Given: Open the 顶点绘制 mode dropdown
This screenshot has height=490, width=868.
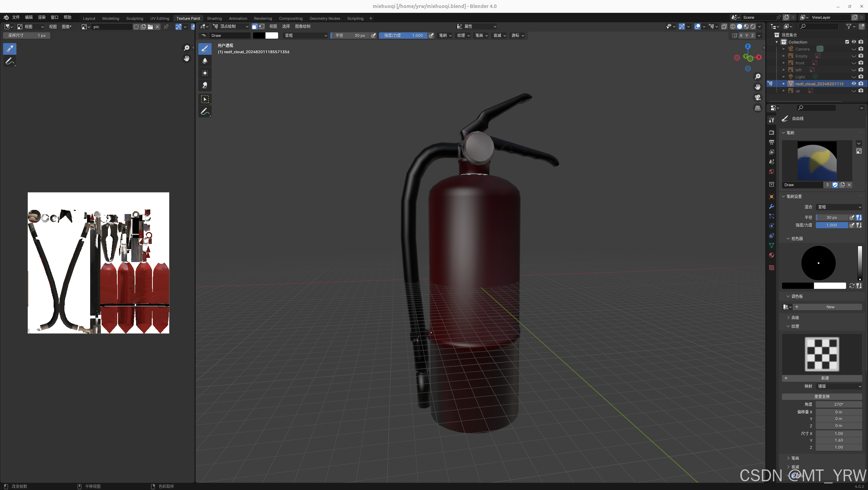Looking at the screenshot, I should pos(230,26).
